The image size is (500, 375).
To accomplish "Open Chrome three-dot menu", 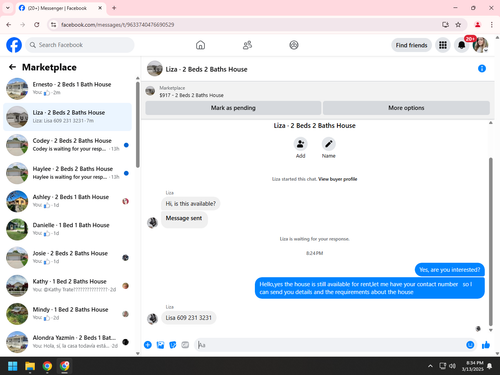I will (x=492, y=25).
